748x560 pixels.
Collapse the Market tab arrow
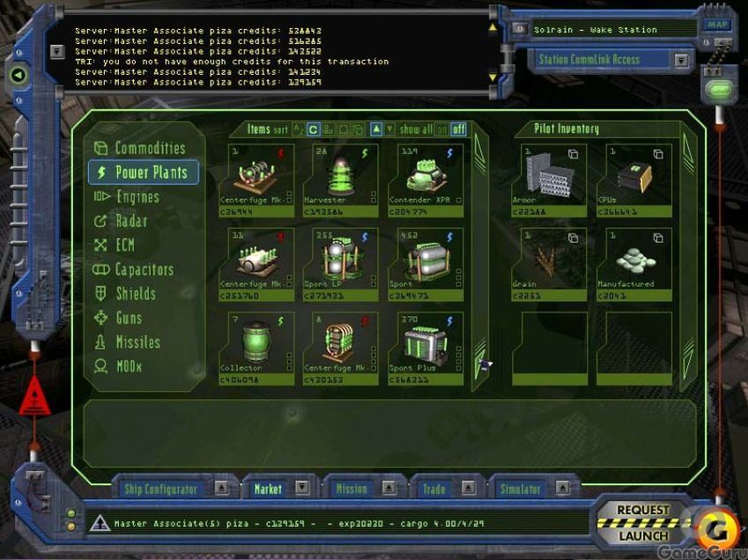click(x=302, y=487)
